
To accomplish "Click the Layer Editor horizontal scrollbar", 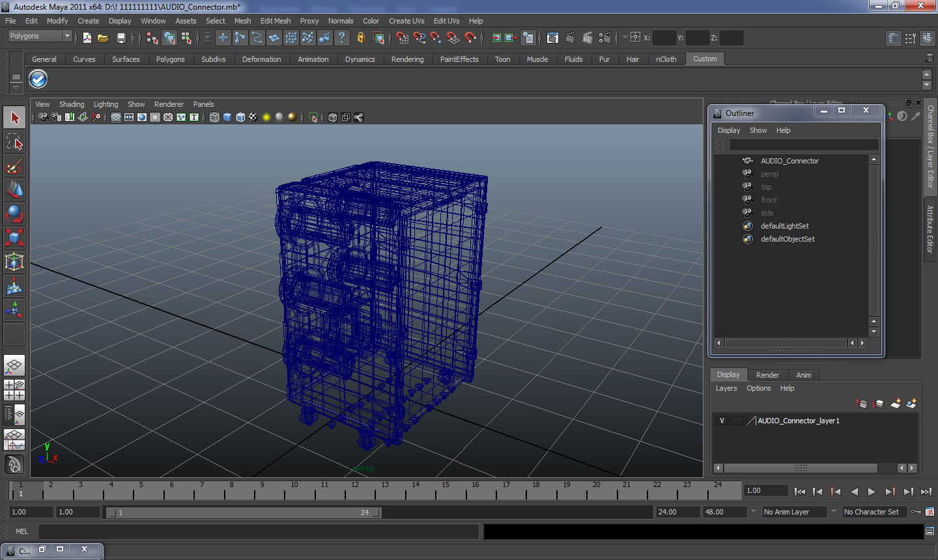I will [801, 468].
